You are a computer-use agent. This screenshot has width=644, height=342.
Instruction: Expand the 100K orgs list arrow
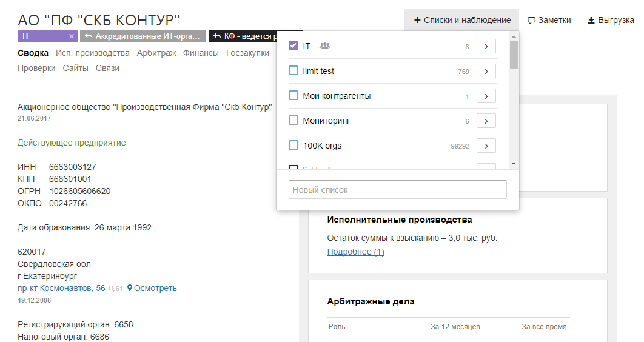(486, 146)
